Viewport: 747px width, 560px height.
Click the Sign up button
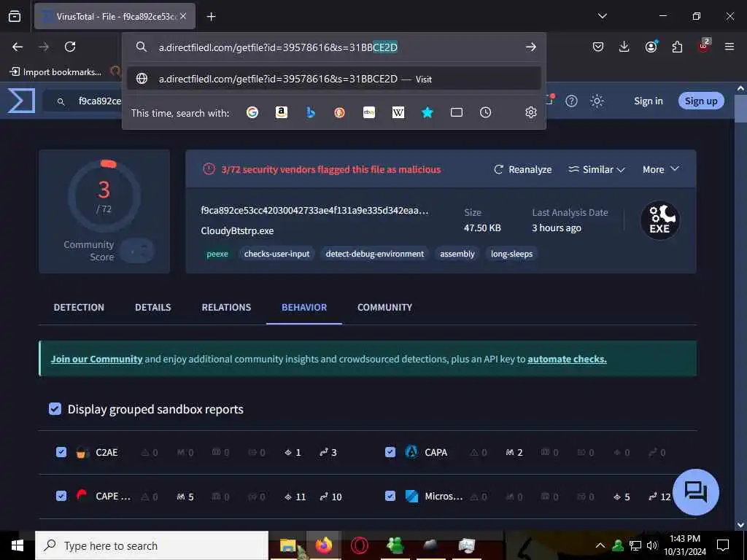coord(701,101)
